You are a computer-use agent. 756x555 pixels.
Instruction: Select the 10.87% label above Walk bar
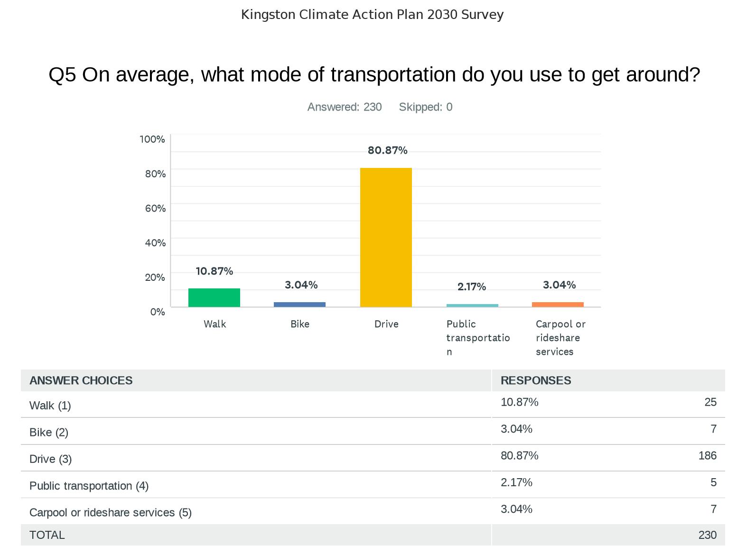coord(214,271)
